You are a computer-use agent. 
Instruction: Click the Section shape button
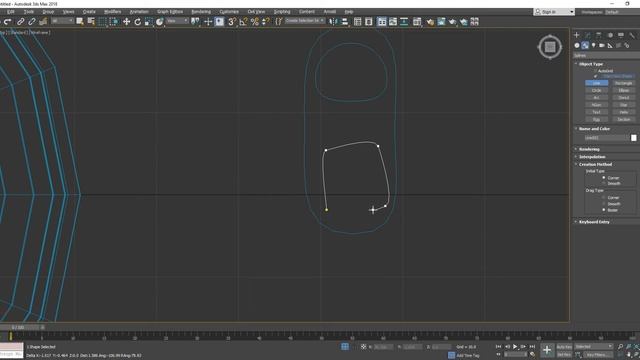(x=624, y=120)
